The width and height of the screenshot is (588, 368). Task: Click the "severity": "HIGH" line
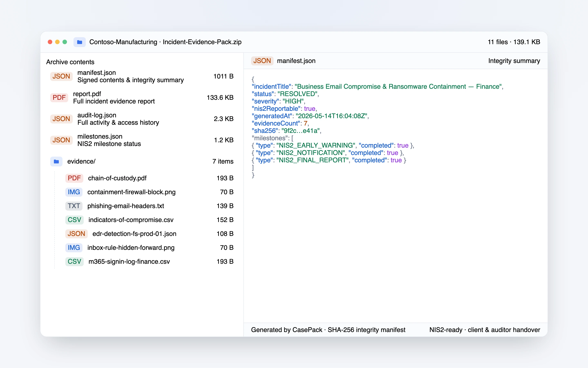(278, 101)
